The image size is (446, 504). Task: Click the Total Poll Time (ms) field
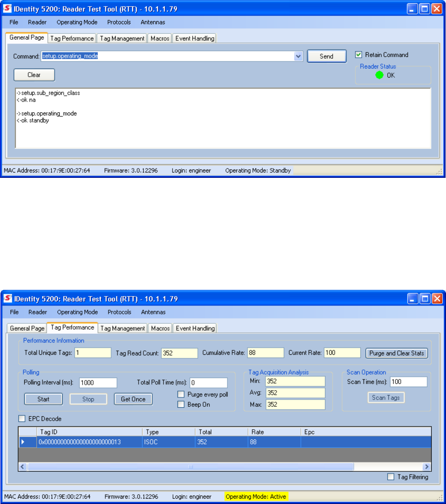[209, 383]
